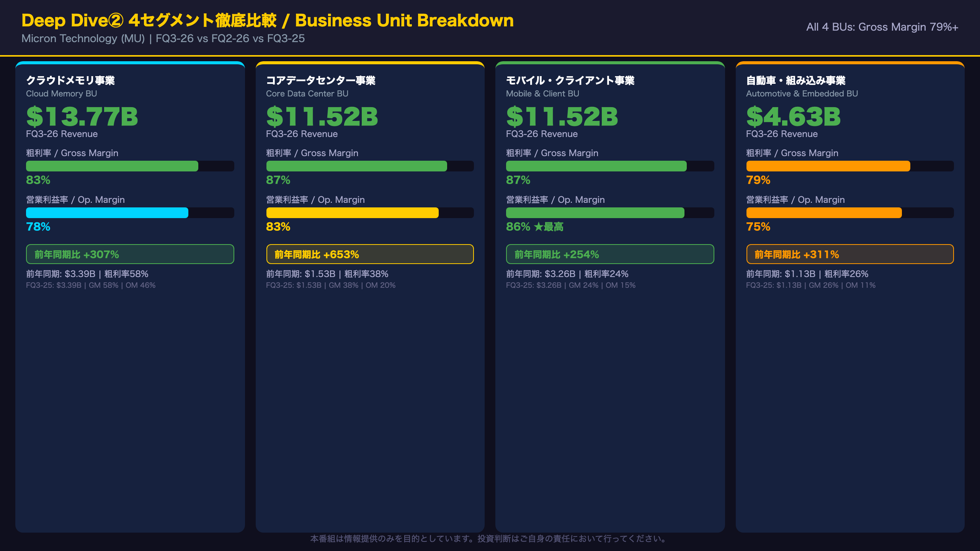Click the $13.77B revenue figure
This screenshot has height=551, width=980.
pos(82,116)
